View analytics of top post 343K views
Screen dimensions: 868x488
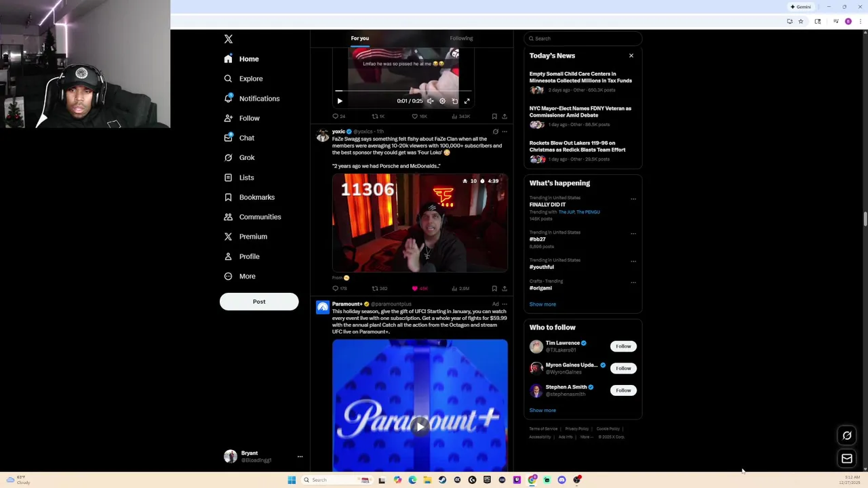coord(460,117)
